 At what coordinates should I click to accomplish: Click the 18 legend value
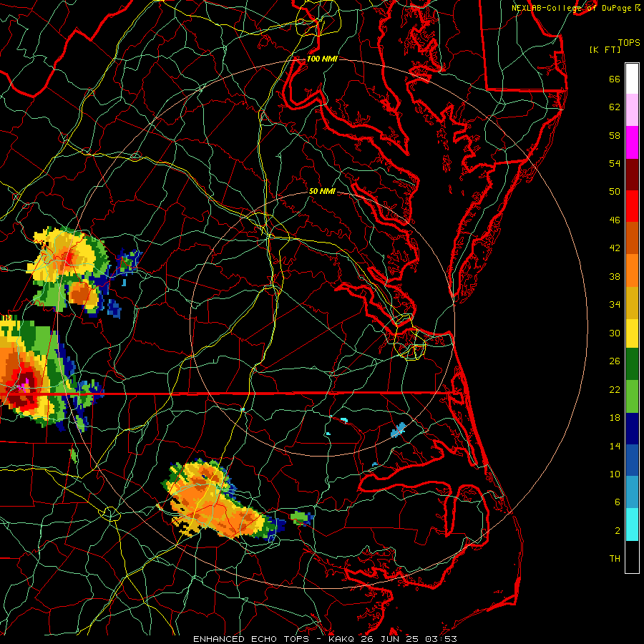[x=615, y=418]
